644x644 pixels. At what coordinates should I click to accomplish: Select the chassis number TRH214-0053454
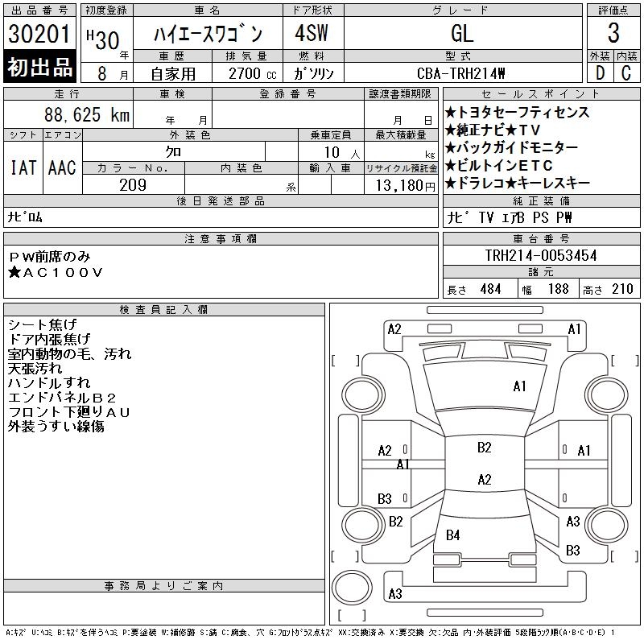pos(541,255)
